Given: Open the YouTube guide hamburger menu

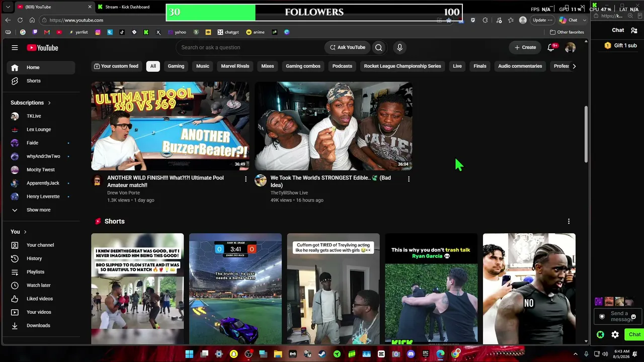Looking at the screenshot, I should [x=15, y=48].
